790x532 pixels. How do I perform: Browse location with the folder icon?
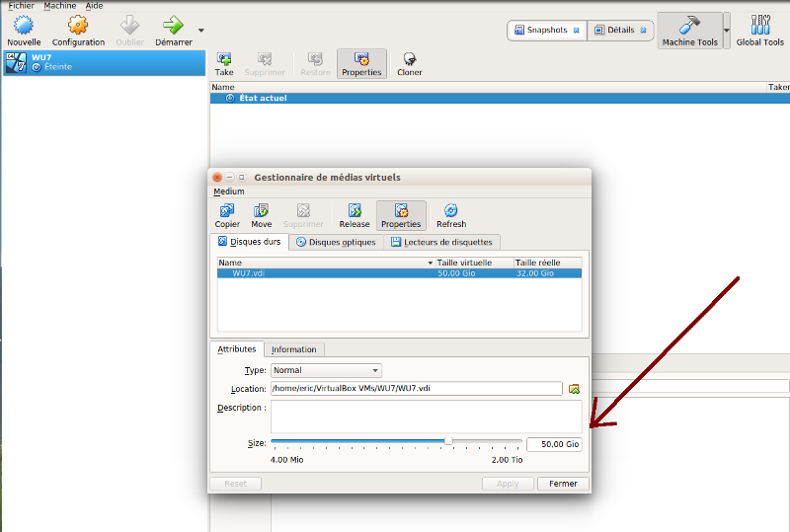coord(574,389)
